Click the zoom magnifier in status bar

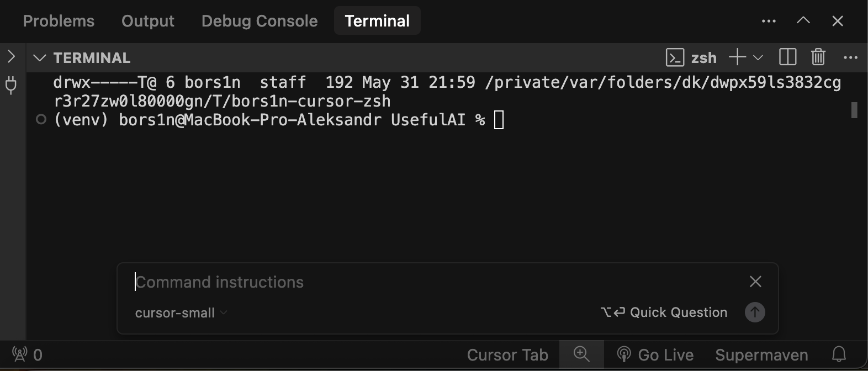coord(581,354)
